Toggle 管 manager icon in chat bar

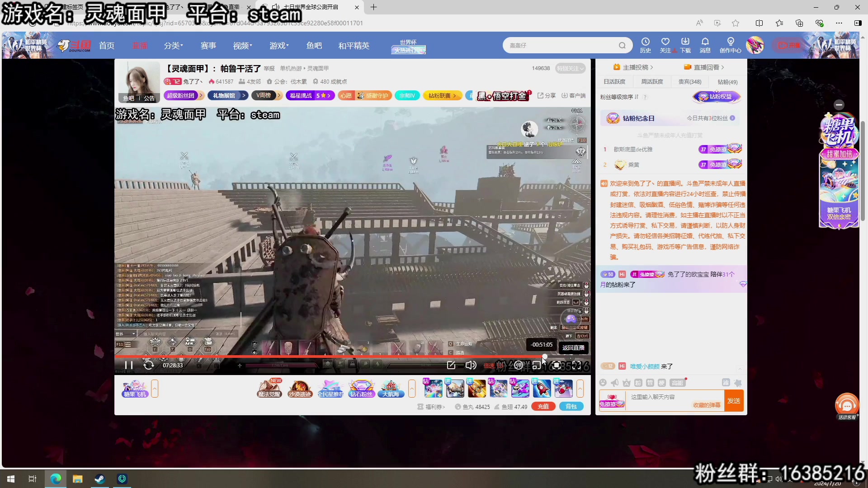point(650,383)
